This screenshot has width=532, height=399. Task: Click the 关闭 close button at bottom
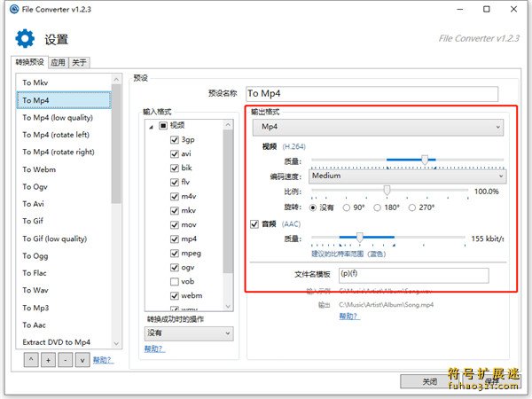430,381
